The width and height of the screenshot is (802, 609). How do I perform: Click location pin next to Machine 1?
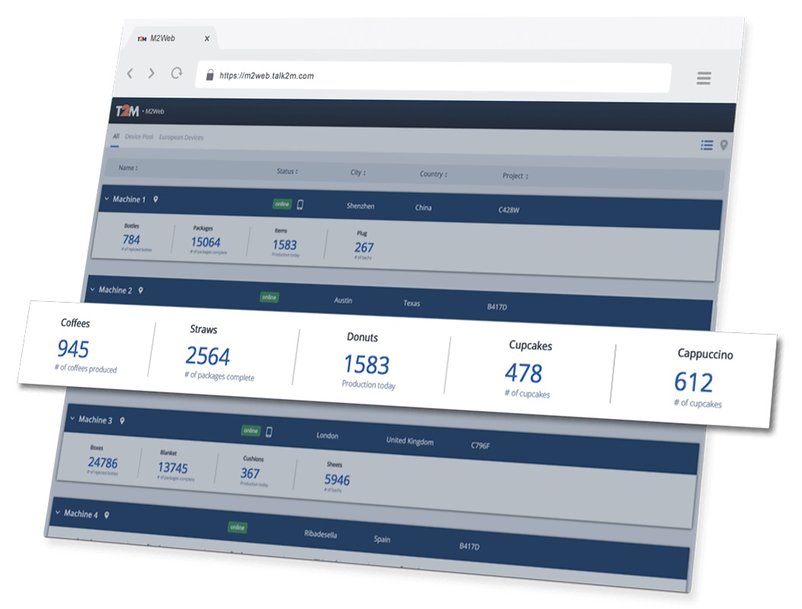click(155, 199)
